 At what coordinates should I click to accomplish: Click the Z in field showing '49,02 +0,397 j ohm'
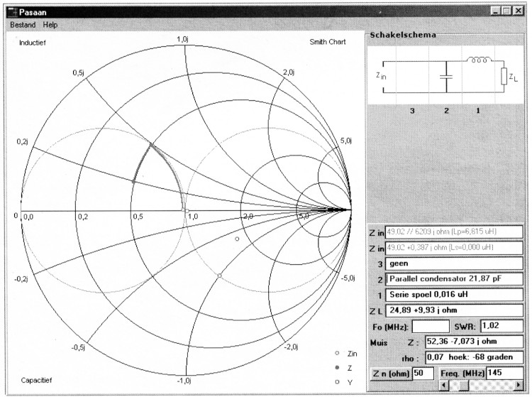454,248
